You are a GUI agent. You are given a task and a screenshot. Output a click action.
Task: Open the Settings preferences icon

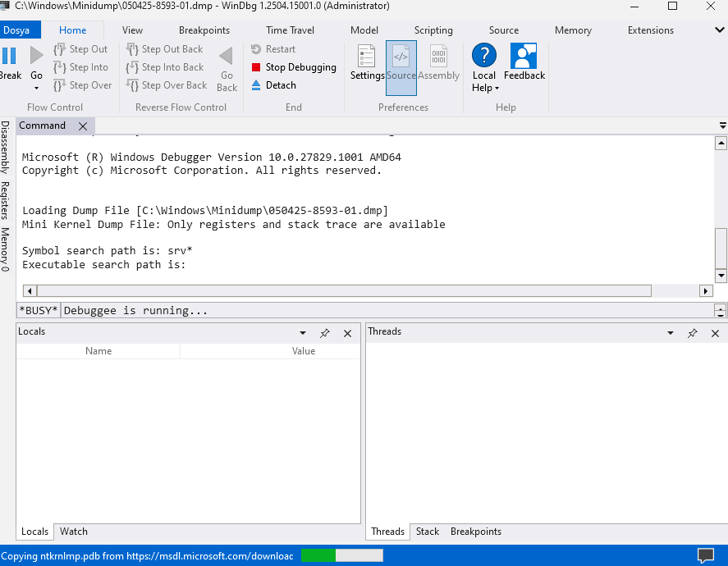pyautogui.click(x=367, y=56)
